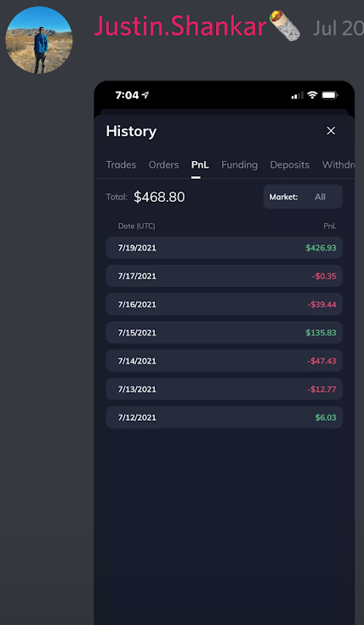
Task: Select the PnL tab
Action: click(200, 164)
